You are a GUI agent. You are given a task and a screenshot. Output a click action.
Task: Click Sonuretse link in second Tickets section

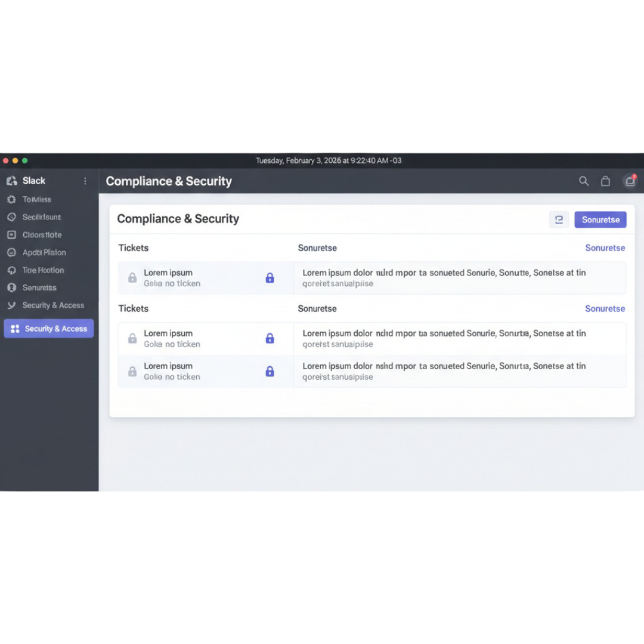[x=605, y=309]
